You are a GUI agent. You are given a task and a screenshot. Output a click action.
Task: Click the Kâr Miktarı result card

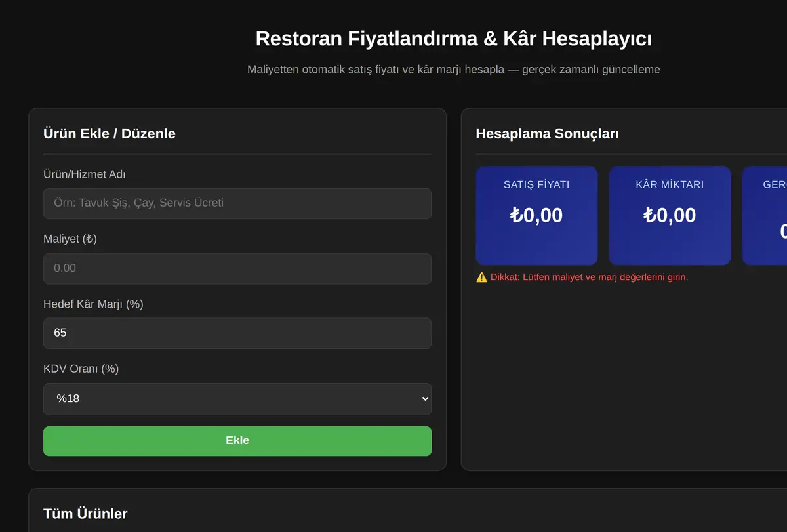pyautogui.click(x=670, y=216)
